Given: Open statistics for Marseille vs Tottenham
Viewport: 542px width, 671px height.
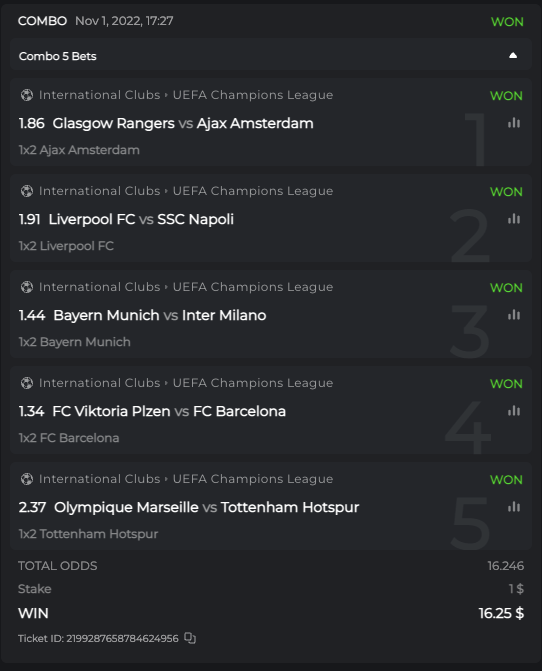Looking at the screenshot, I should 514,507.
